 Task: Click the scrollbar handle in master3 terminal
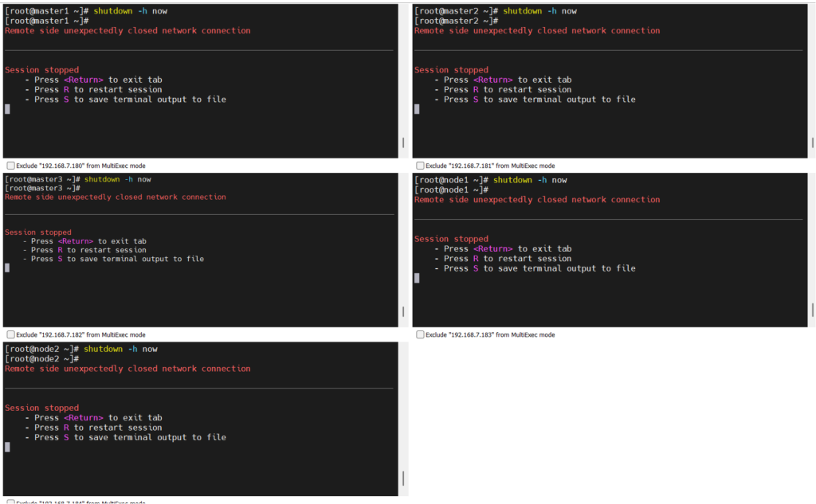coord(402,311)
